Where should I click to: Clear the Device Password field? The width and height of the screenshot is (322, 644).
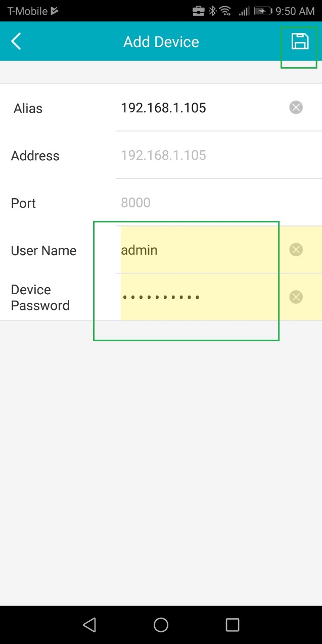coord(296,297)
